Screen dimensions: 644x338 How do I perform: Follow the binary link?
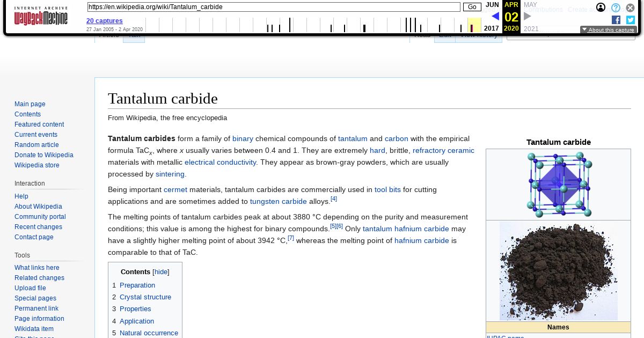(243, 138)
